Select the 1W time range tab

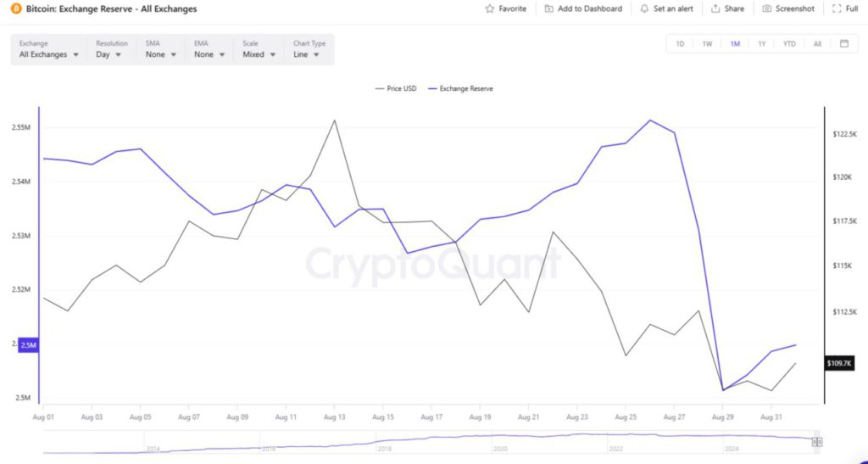pyautogui.click(x=707, y=44)
